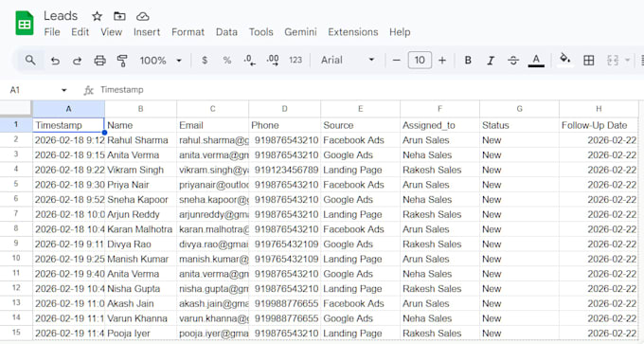644x344 pixels.
Task: Increase font size with plus button
Action: pos(442,61)
